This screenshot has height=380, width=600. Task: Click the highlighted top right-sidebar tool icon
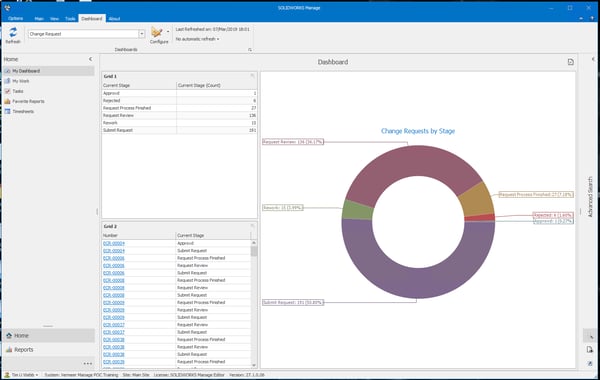click(591, 336)
